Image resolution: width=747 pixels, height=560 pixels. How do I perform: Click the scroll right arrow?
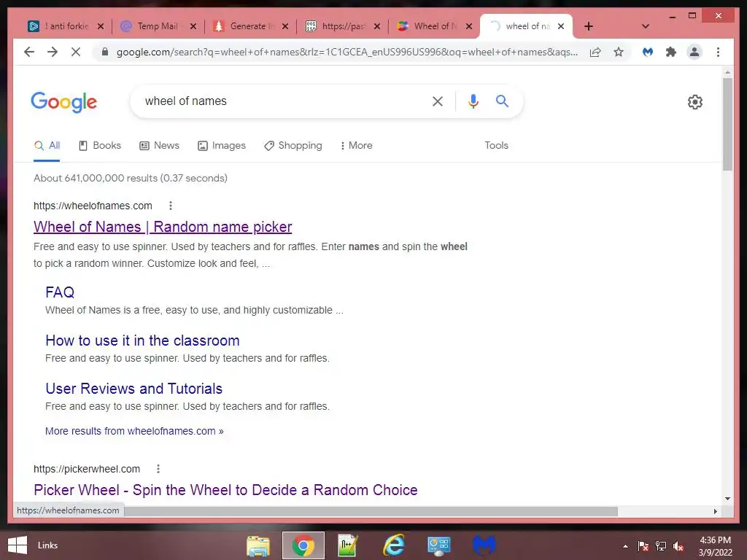pos(715,511)
